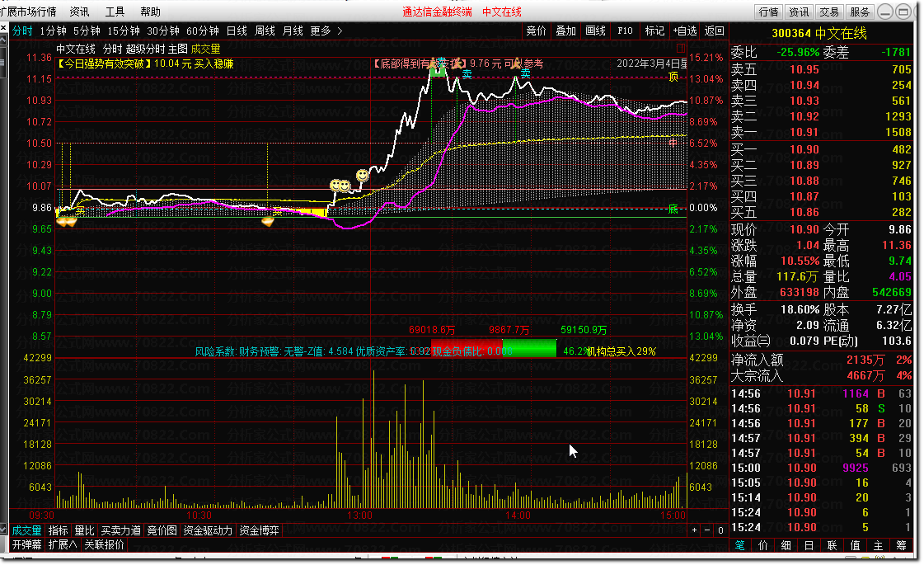
Task: Switch to 日线 daily chart
Action: pyautogui.click(x=237, y=31)
